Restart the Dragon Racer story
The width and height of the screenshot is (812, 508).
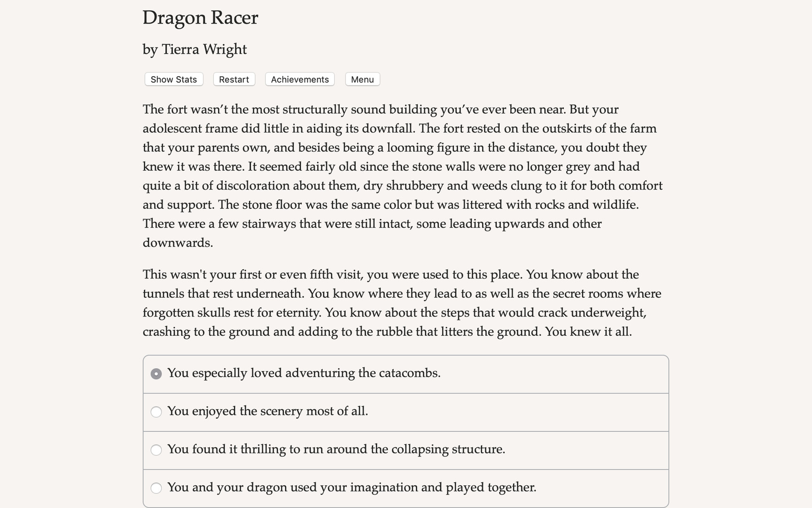[234, 79]
